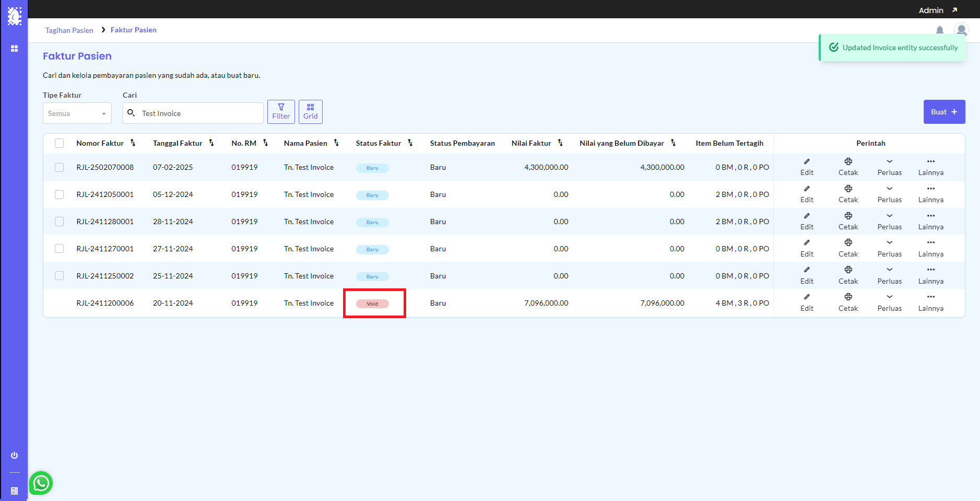Sort by Nomor Faktur column

point(133,143)
